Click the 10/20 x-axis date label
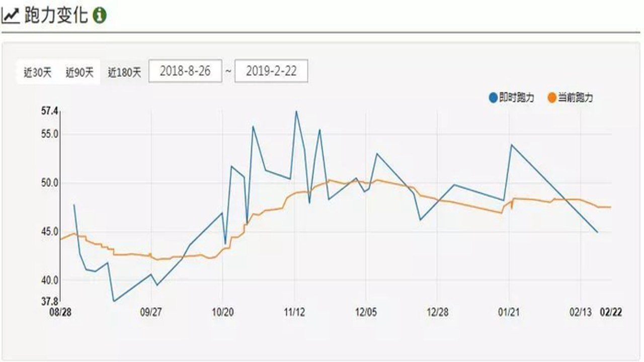The height and width of the screenshot is (362, 644). tap(223, 312)
